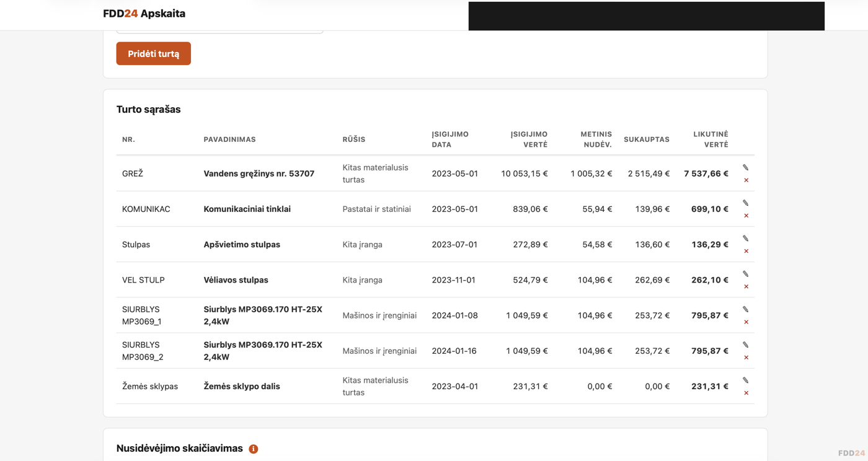The image size is (868, 461).
Task: Click the acquisition value 10 053,15 €
Action: click(525, 173)
